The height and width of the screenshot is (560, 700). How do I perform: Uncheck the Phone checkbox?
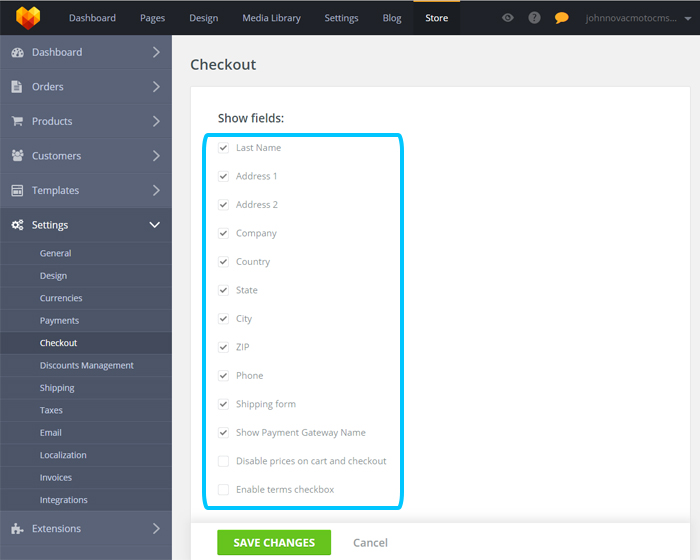pyautogui.click(x=224, y=376)
